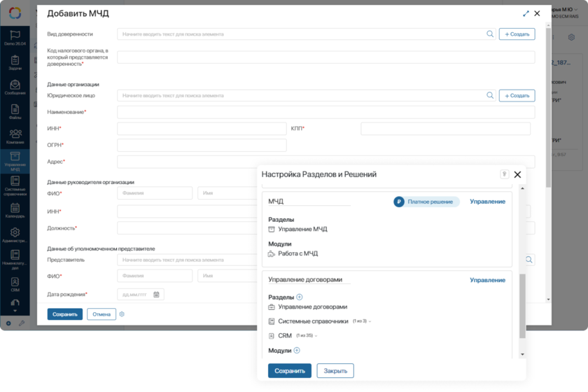Viewport: 588px width, 392px height.
Task: Open the Календарь sidebar icon
Action: (x=15, y=209)
